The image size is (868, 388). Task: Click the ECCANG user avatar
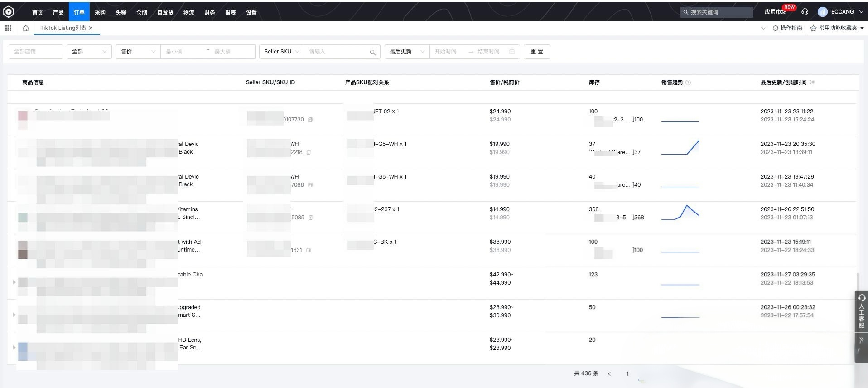(x=823, y=12)
